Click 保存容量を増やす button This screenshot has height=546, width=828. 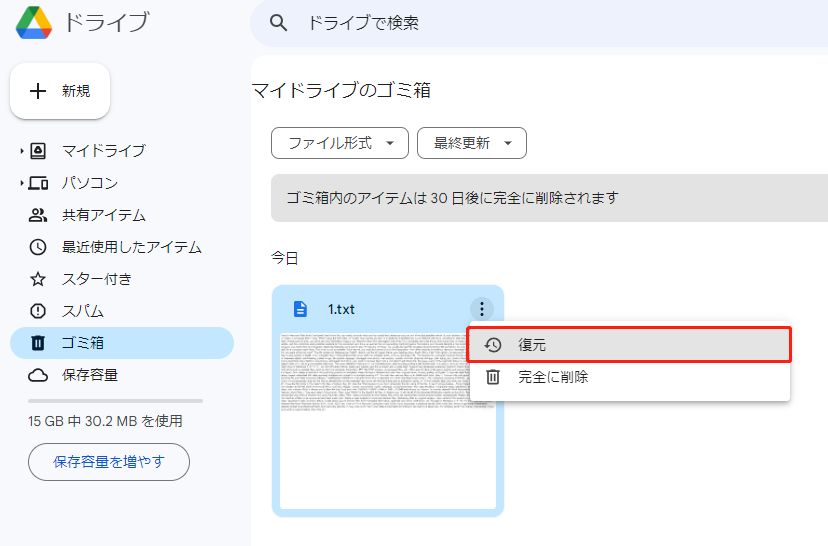click(109, 461)
